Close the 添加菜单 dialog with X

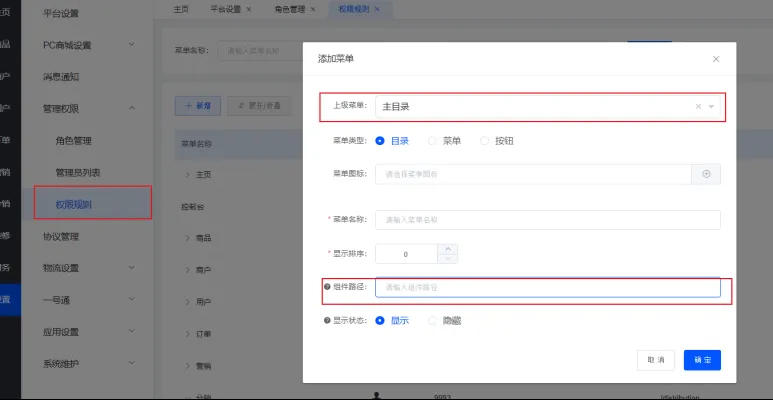pyautogui.click(x=716, y=59)
